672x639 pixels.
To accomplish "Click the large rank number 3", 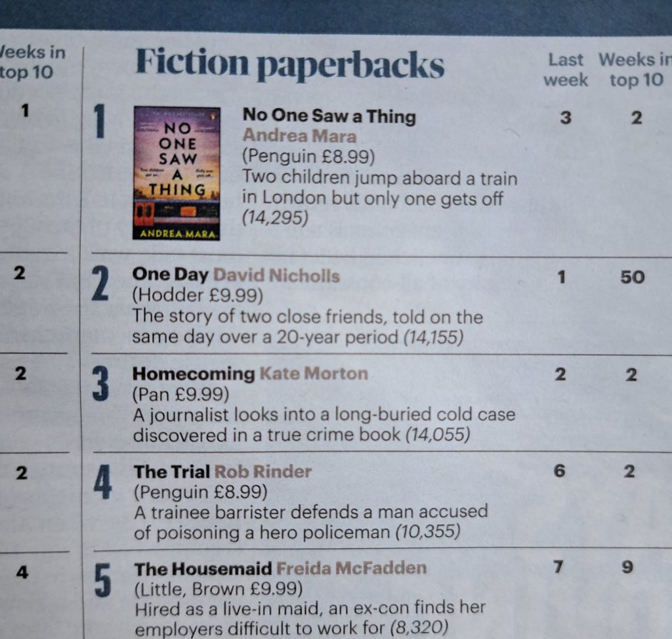I will coord(100,384).
